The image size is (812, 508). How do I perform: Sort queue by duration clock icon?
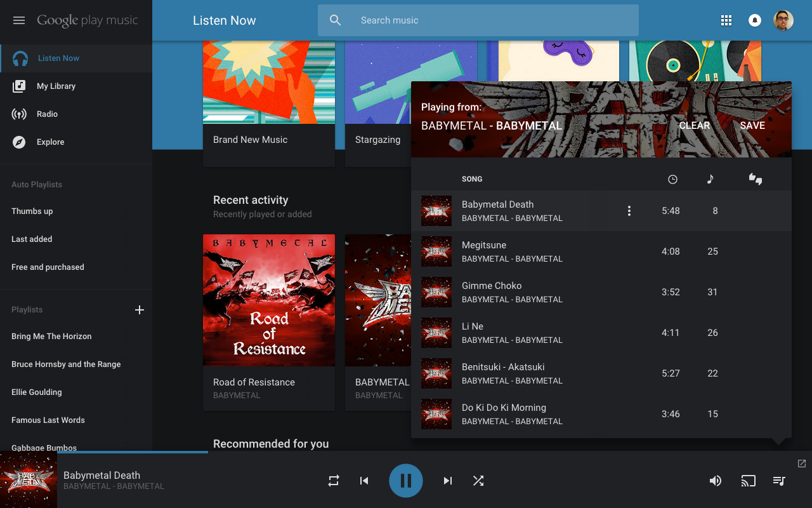pyautogui.click(x=672, y=179)
